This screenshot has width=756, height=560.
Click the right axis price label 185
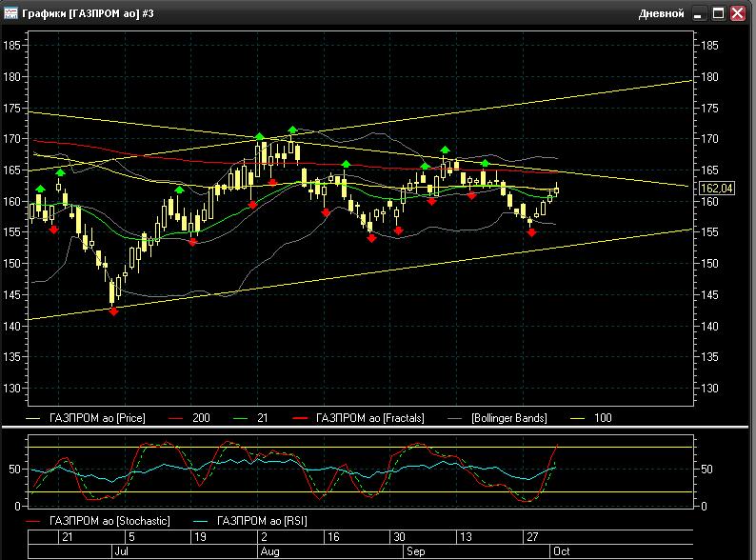[x=709, y=46]
